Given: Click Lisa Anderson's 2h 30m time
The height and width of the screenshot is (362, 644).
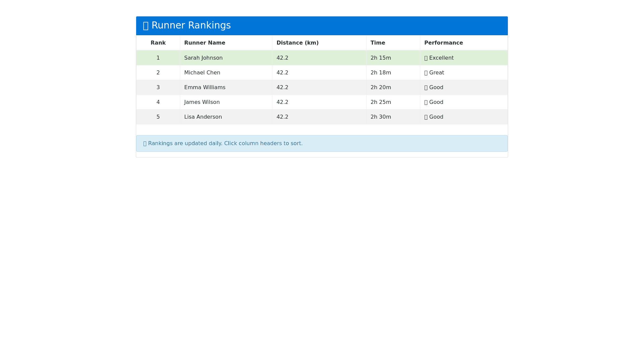Looking at the screenshot, I should pos(381,117).
